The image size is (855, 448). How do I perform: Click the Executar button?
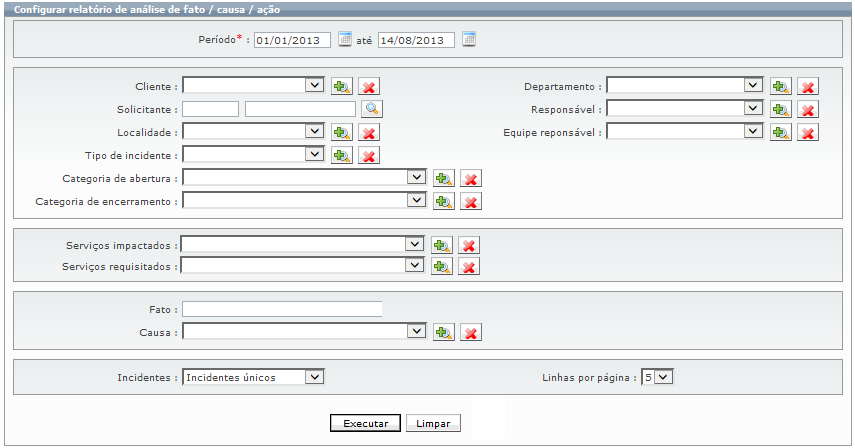(x=365, y=423)
